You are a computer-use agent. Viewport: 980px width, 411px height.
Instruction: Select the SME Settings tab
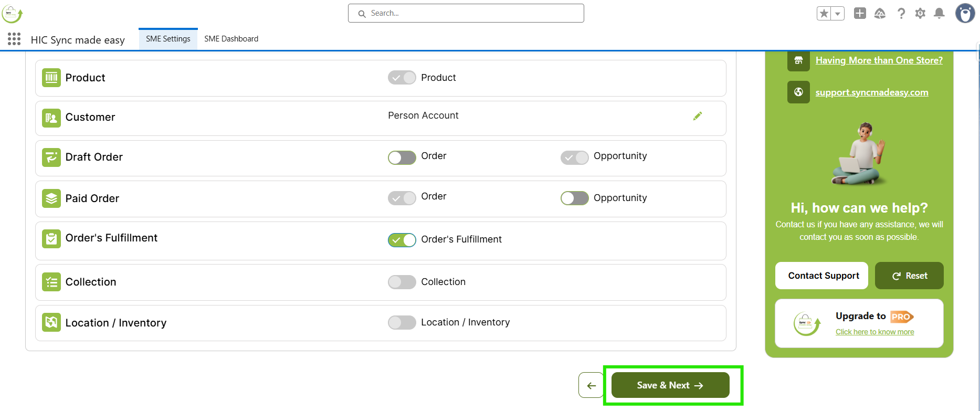[x=168, y=39]
